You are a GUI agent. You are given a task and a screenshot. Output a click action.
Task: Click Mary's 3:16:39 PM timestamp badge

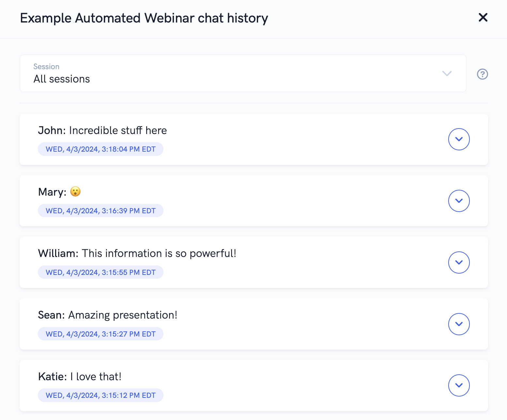pyautogui.click(x=100, y=211)
